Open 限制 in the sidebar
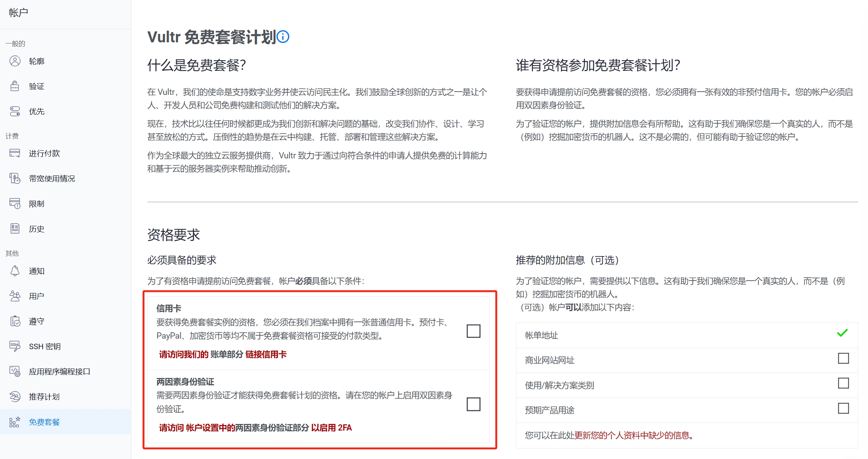The height and width of the screenshot is (459, 868). tap(66, 204)
